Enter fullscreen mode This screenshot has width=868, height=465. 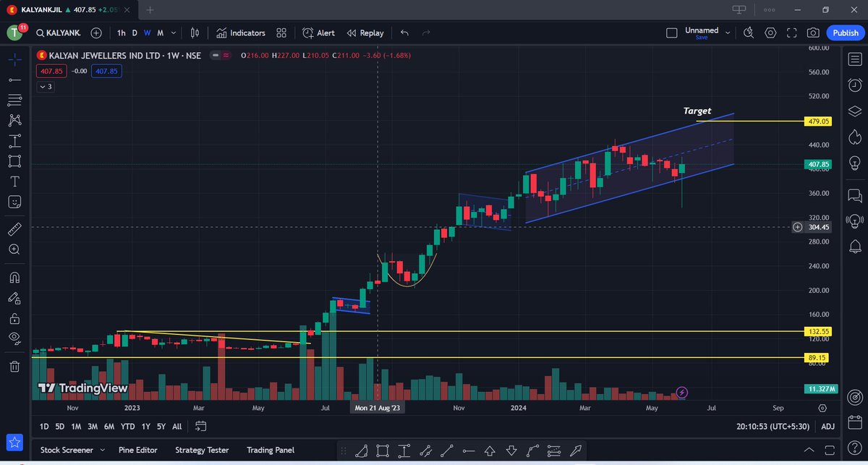791,33
